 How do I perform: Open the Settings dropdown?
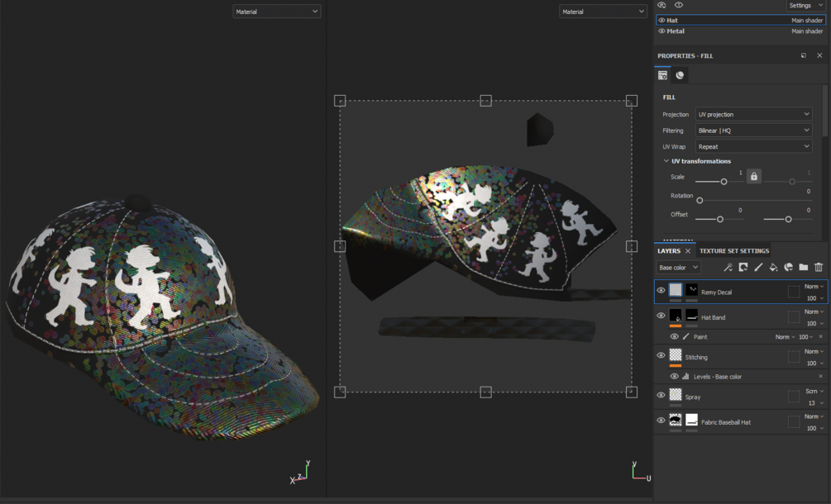pyautogui.click(x=805, y=5)
